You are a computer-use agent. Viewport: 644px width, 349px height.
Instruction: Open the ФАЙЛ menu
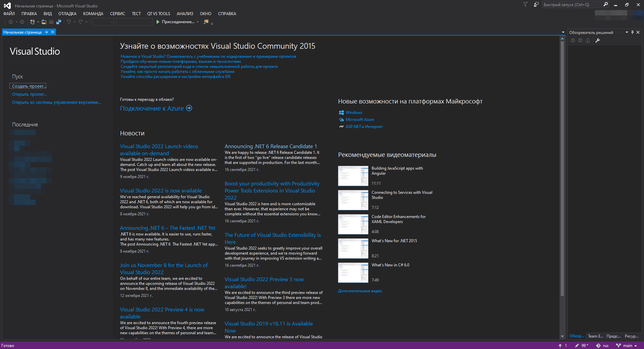pyautogui.click(x=9, y=13)
